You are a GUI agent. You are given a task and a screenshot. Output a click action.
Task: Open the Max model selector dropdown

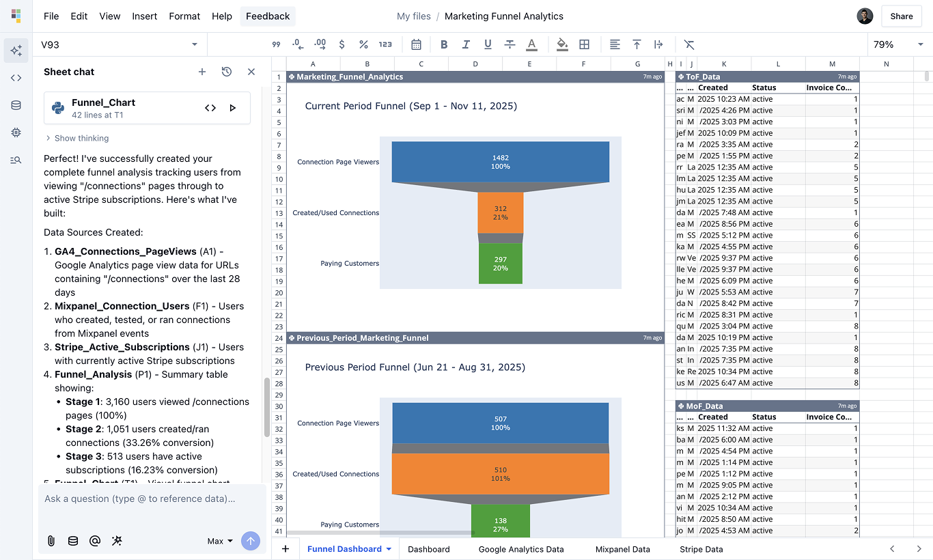click(218, 540)
